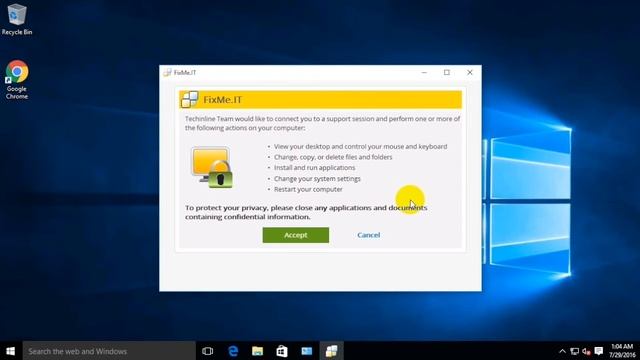The width and height of the screenshot is (640, 360).
Task: Open the volume tray icon
Action: click(x=587, y=351)
